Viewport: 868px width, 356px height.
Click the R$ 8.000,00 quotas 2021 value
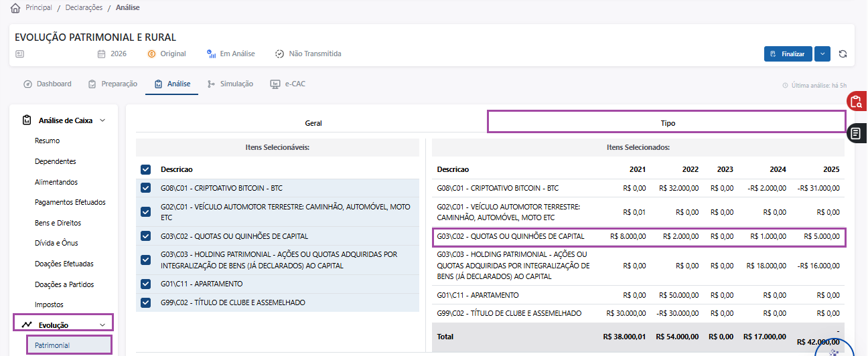628,236
